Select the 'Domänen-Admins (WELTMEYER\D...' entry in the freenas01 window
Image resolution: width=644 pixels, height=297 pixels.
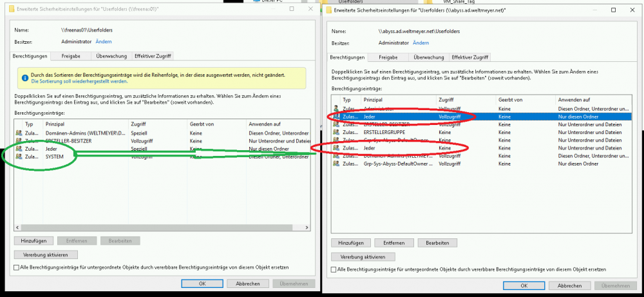(162, 133)
